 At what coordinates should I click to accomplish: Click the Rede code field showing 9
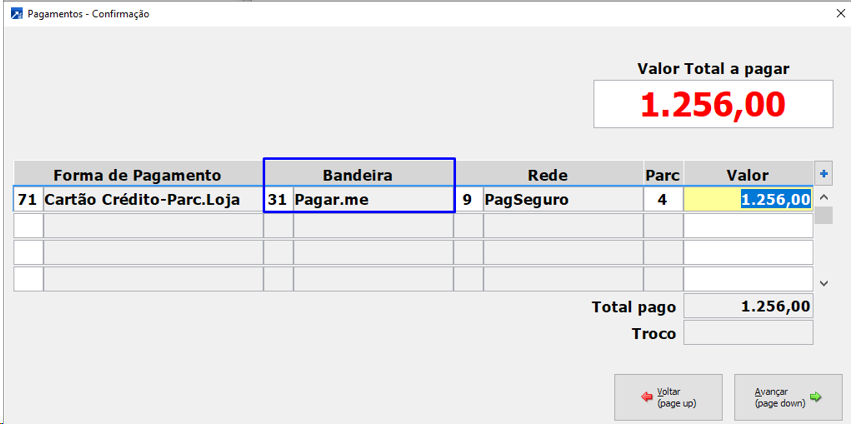tap(468, 199)
